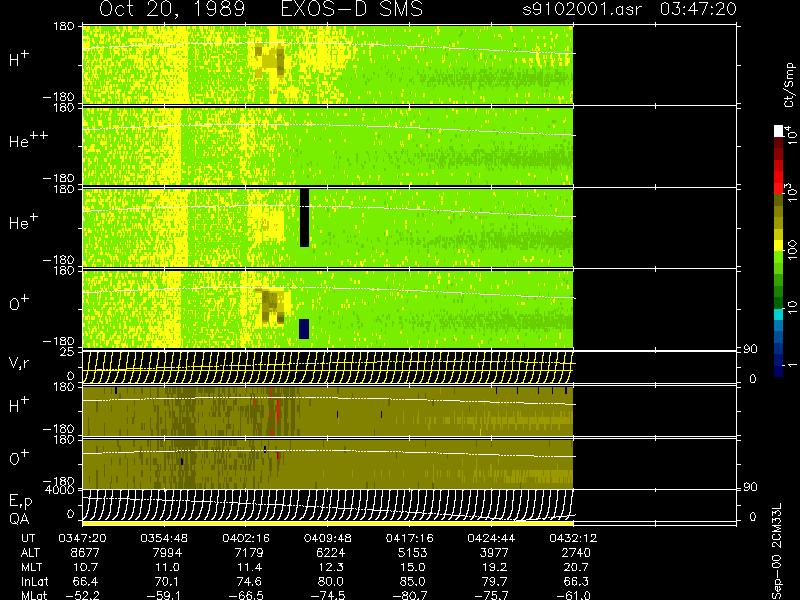
Task: Click the ALT value '3977'
Action: (x=494, y=553)
